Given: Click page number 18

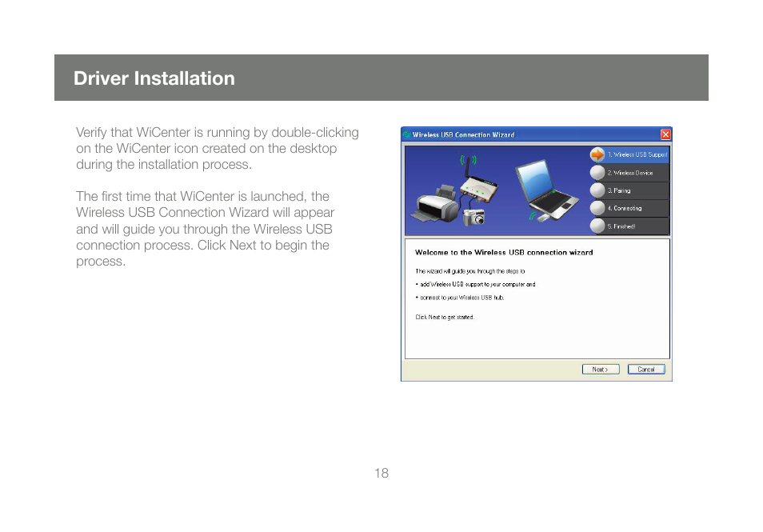Looking at the screenshot, I should pos(381,473).
